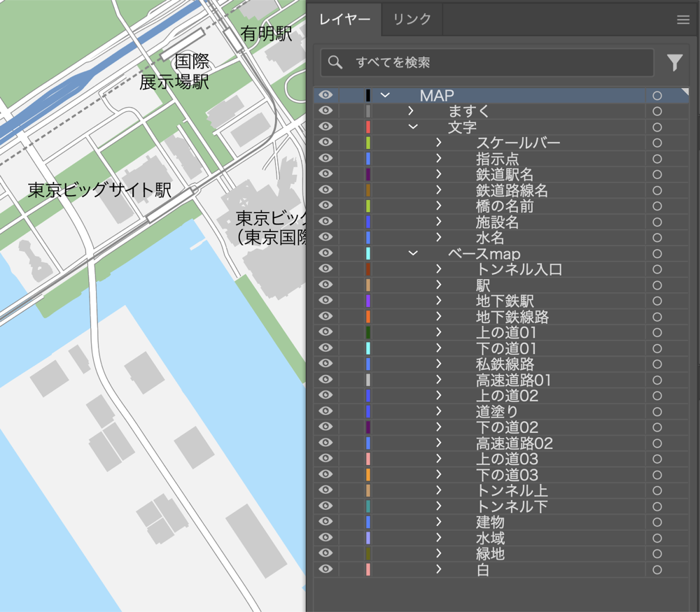Click the target circle for 文字 layer
700x612 pixels.
pos(656,127)
